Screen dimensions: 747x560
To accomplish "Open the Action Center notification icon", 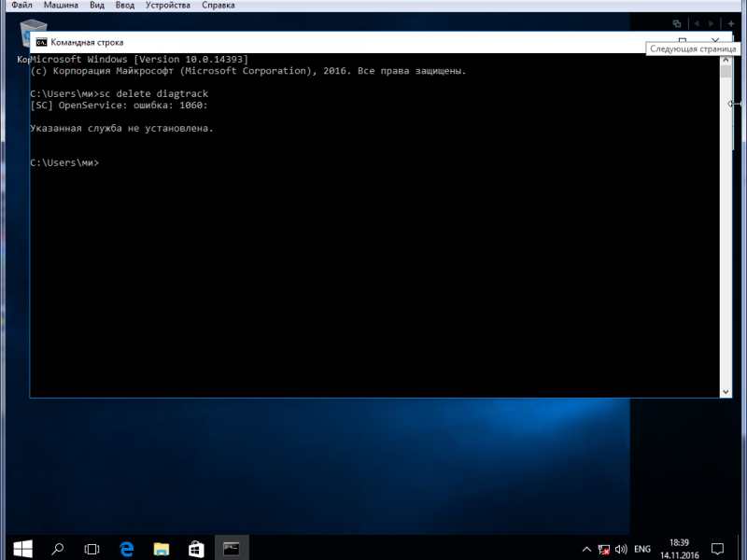I will point(717,549).
